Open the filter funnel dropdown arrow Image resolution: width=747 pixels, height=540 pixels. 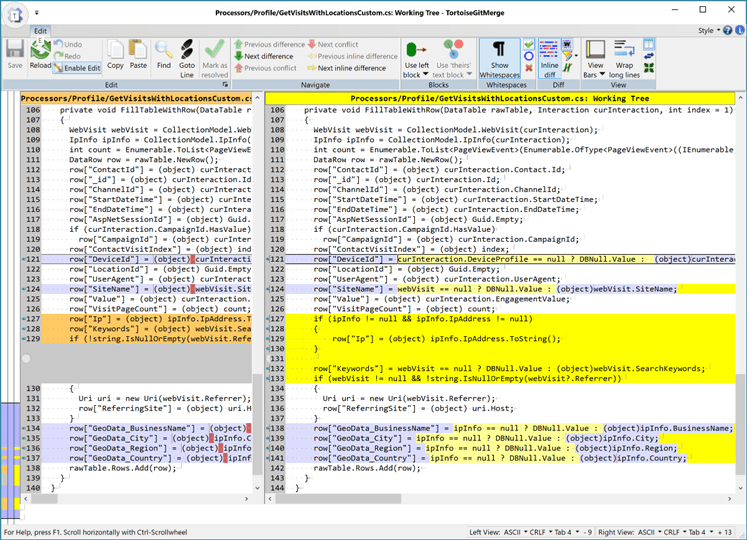pyautogui.click(x=576, y=56)
